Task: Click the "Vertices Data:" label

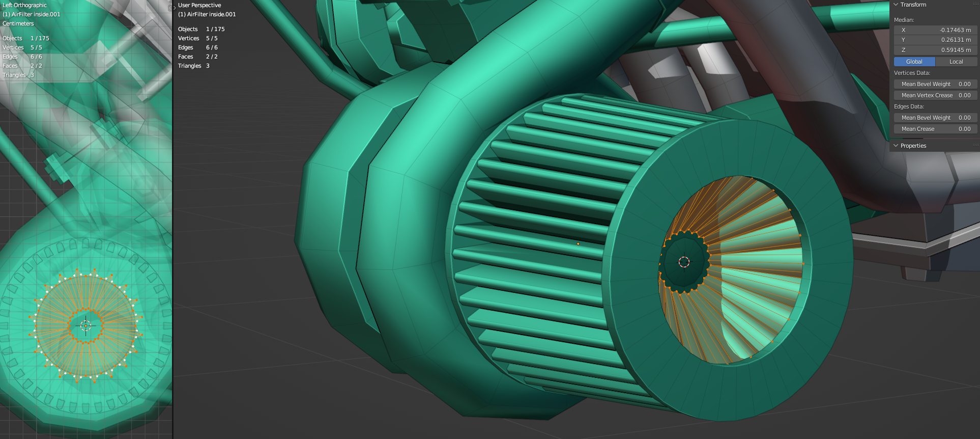Action: click(912, 73)
